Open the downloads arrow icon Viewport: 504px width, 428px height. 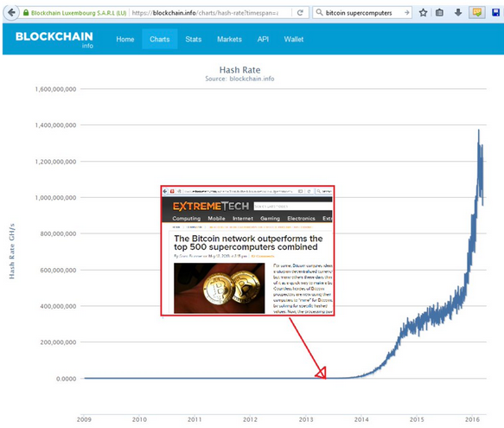coord(458,13)
